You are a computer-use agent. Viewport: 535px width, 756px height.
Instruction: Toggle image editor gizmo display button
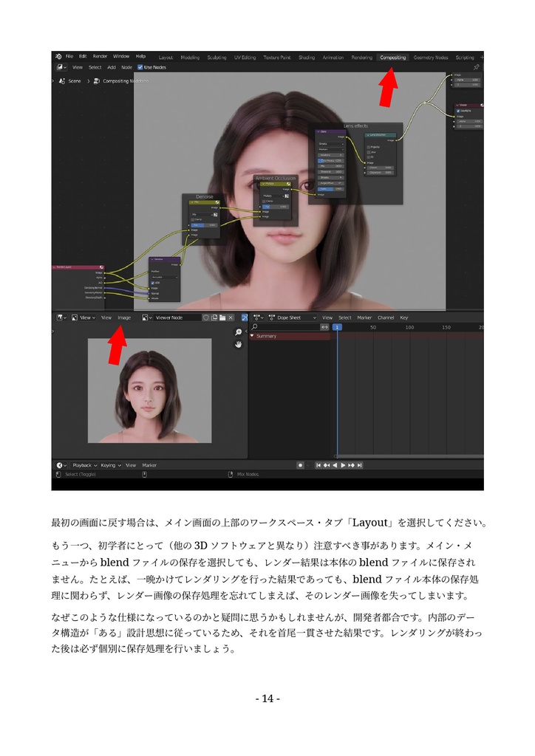tap(245, 317)
